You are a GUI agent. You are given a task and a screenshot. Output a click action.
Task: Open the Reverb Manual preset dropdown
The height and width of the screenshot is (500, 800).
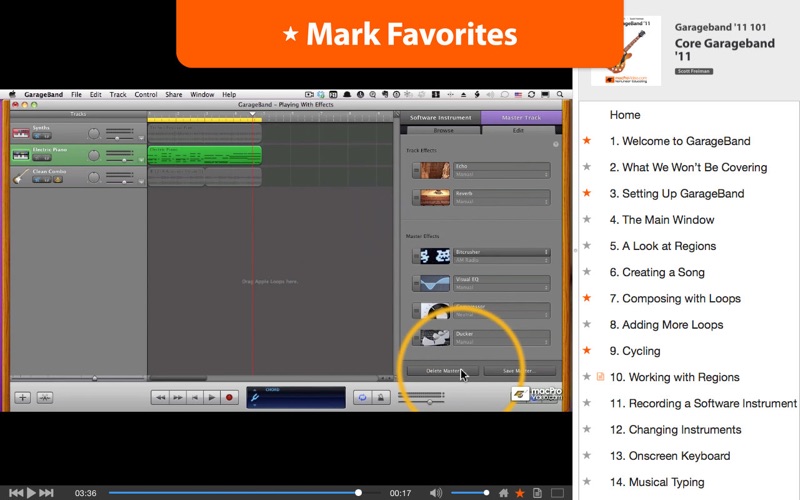502,202
